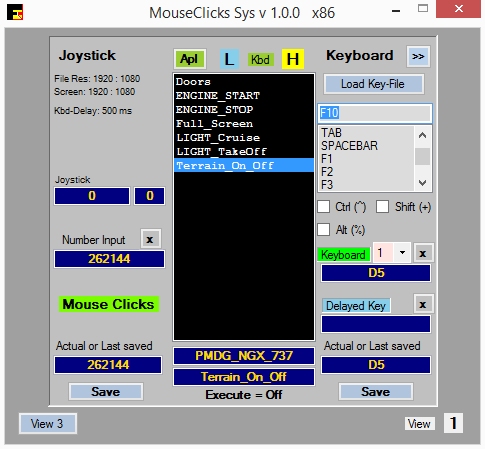The width and height of the screenshot is (485, 449).
Task: Click the blue L button
Action: coord(229,59)
